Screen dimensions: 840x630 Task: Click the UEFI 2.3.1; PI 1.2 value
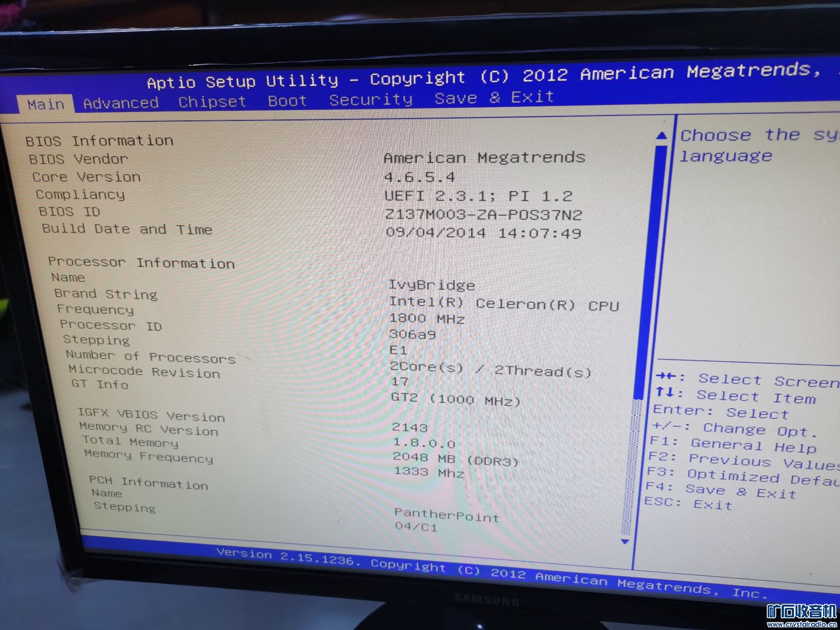tap(478, 196)
